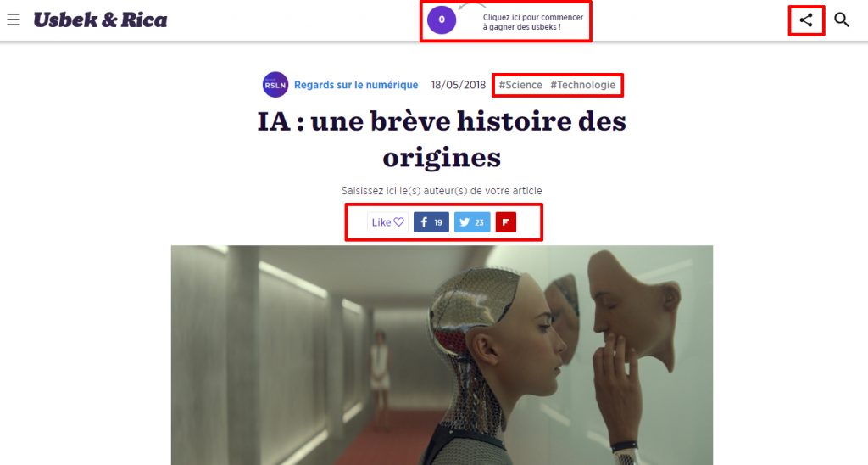Click the heart icon inside Like button
Viewport: 868px width, 465px height.
click(x=399, y=222)
